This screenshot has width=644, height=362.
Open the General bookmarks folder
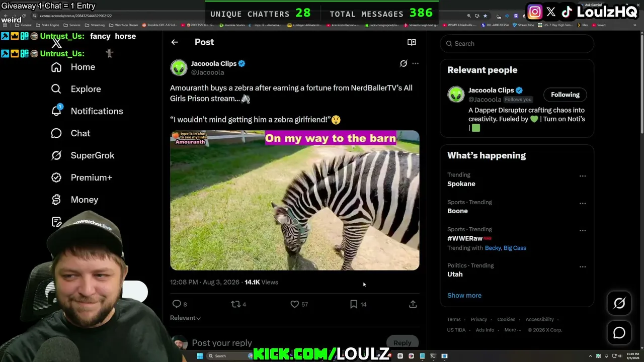(x=23, y=25)
